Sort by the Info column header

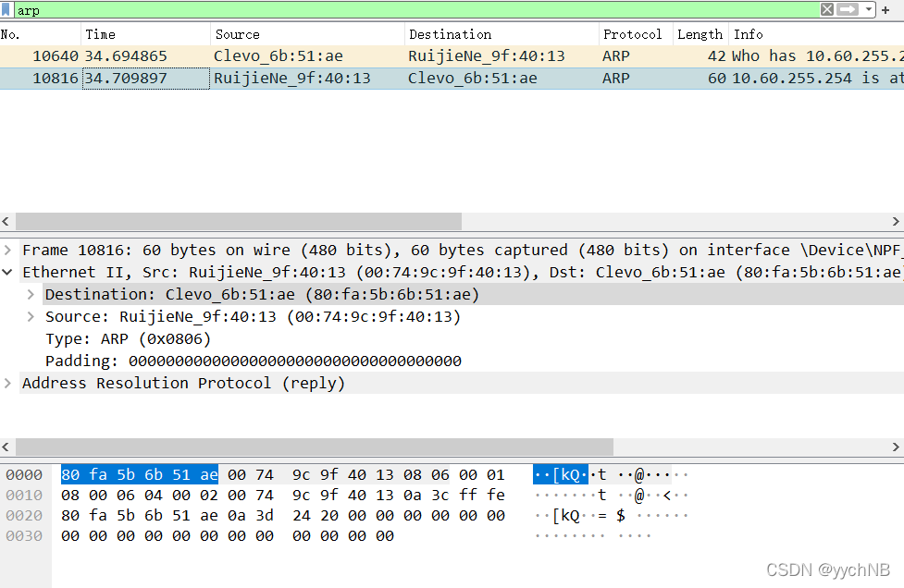tap(816, 34)
